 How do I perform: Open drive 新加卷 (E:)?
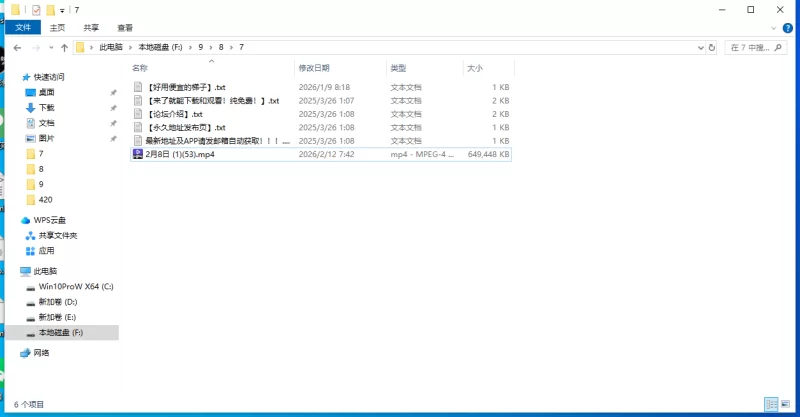[57, 317]
